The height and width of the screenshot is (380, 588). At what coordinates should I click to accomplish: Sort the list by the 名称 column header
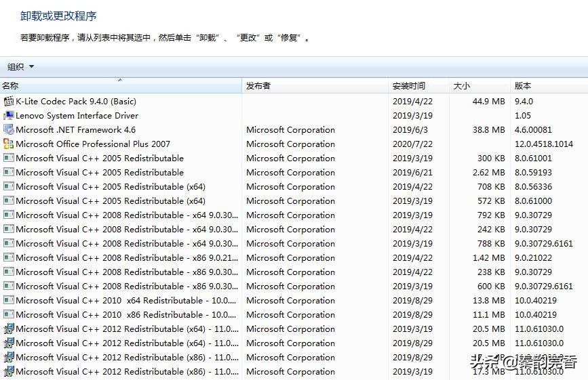121,86
